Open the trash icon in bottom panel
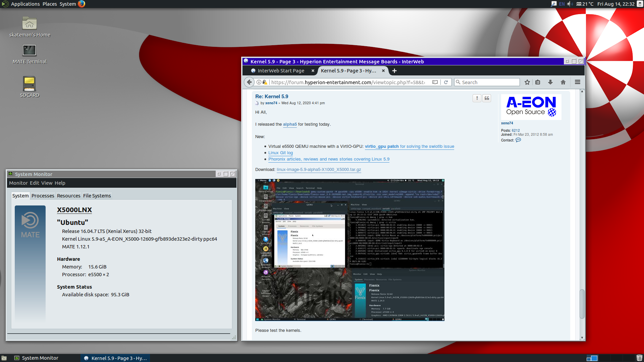This screenshot has width=644, height=362. (x=639, y=358)
